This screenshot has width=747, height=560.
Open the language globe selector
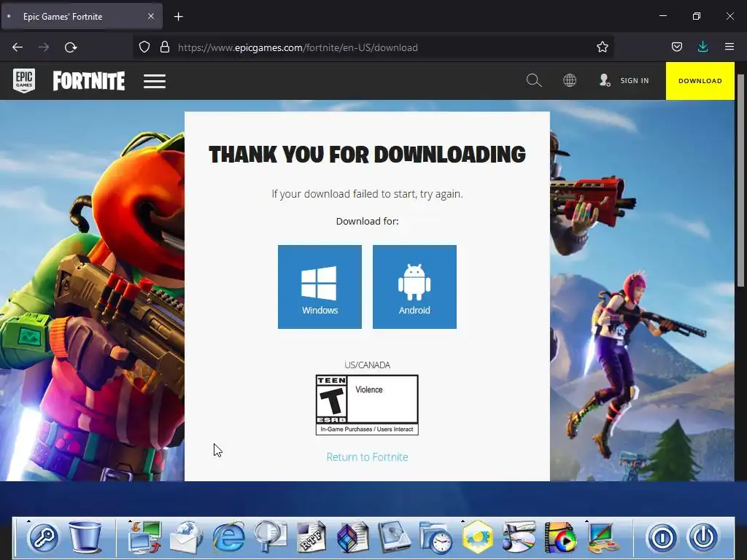(569, 80)
